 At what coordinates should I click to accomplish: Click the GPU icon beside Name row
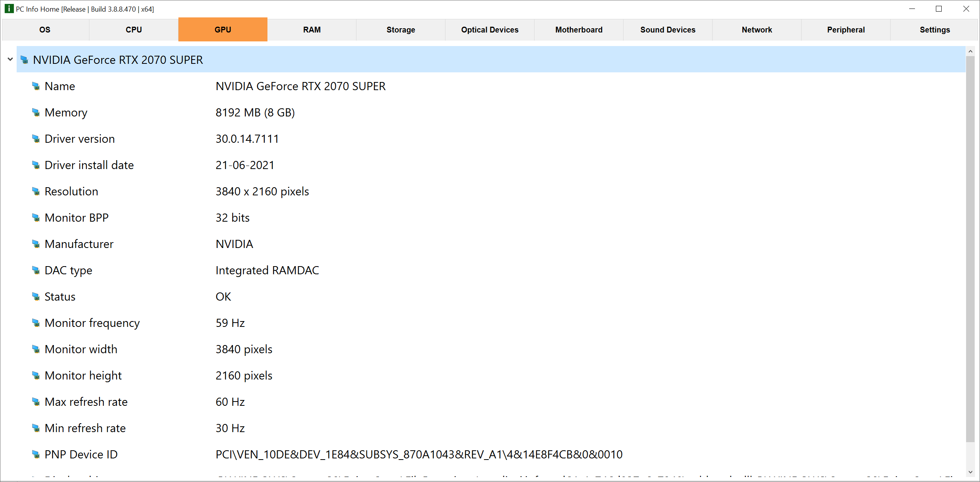click(x=36, y=86)
